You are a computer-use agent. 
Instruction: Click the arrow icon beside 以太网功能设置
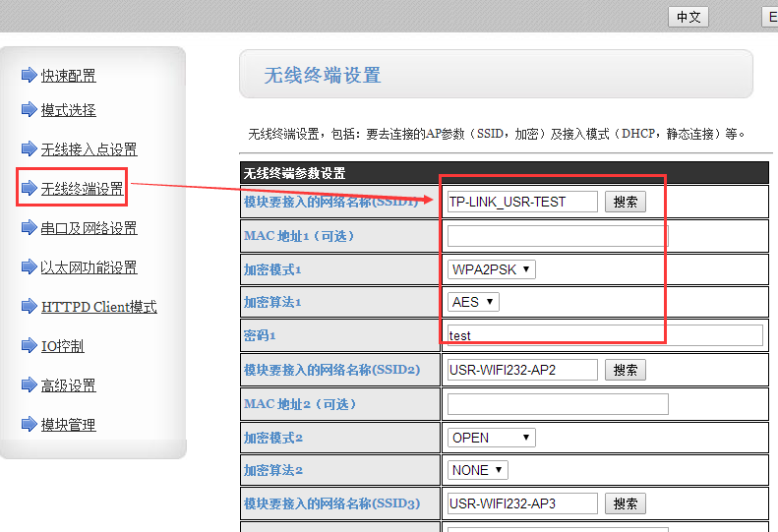[x=29, y=267]
